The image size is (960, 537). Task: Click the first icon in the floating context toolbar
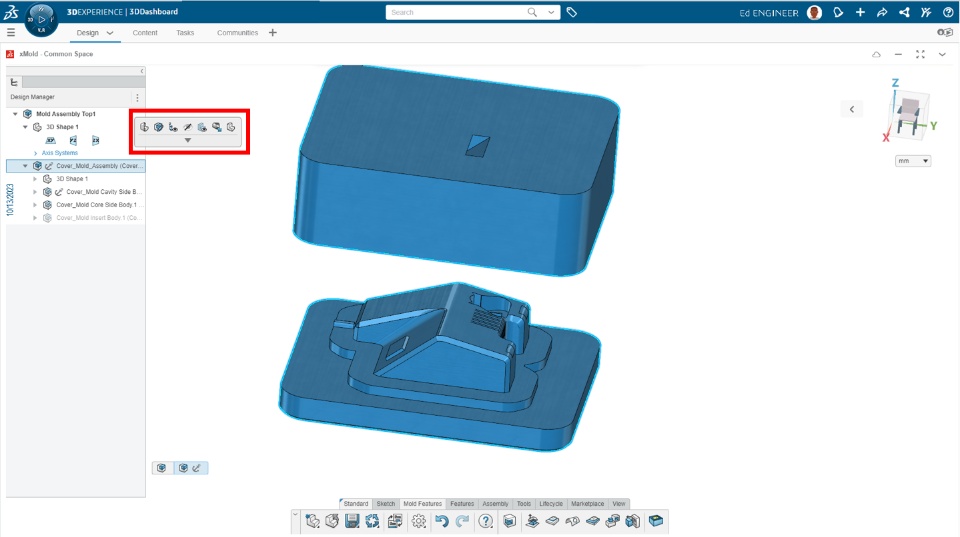click(x=144, y=127)
